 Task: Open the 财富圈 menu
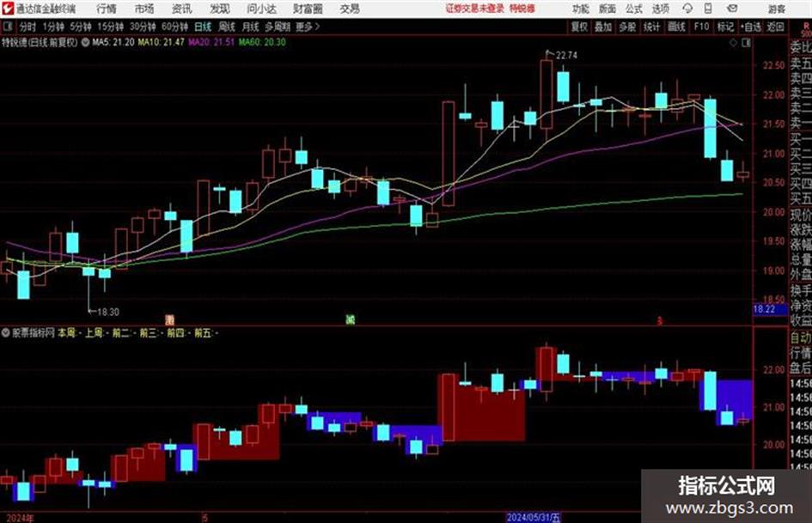(x=308, y=9)
